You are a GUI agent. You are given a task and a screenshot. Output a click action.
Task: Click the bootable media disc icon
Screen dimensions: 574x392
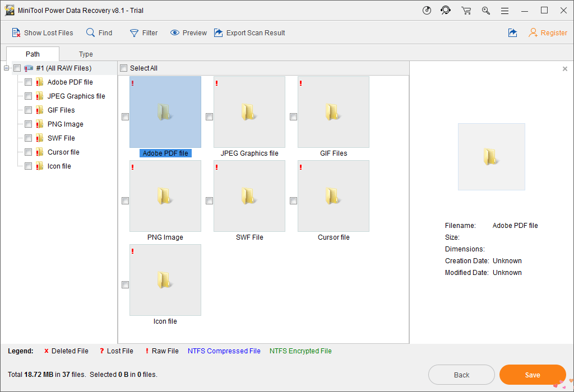[x=427, y=10]
